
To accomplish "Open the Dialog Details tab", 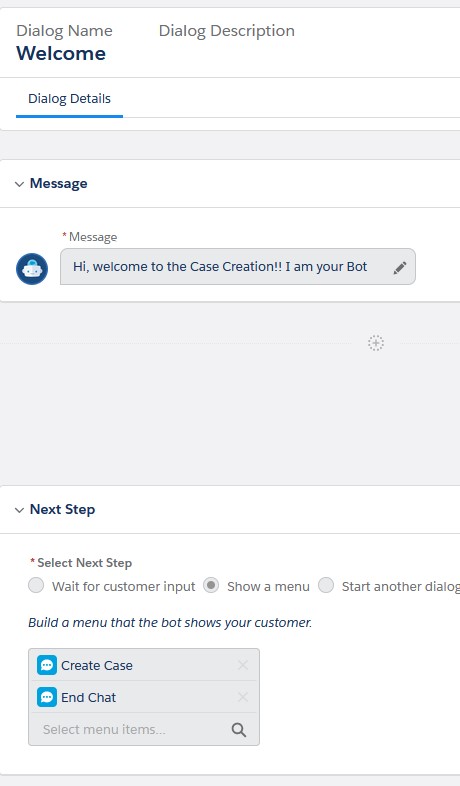I will click(x=69, y=99).
